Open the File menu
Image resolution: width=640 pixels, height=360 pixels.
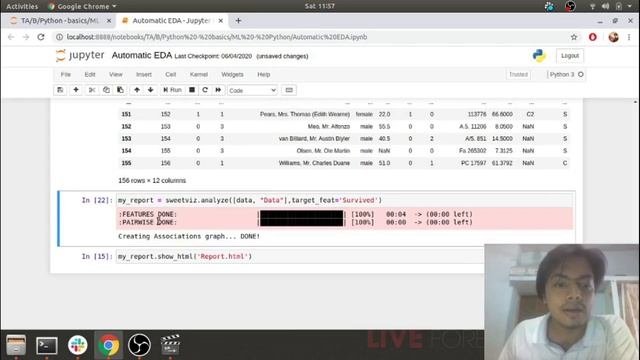66,74
